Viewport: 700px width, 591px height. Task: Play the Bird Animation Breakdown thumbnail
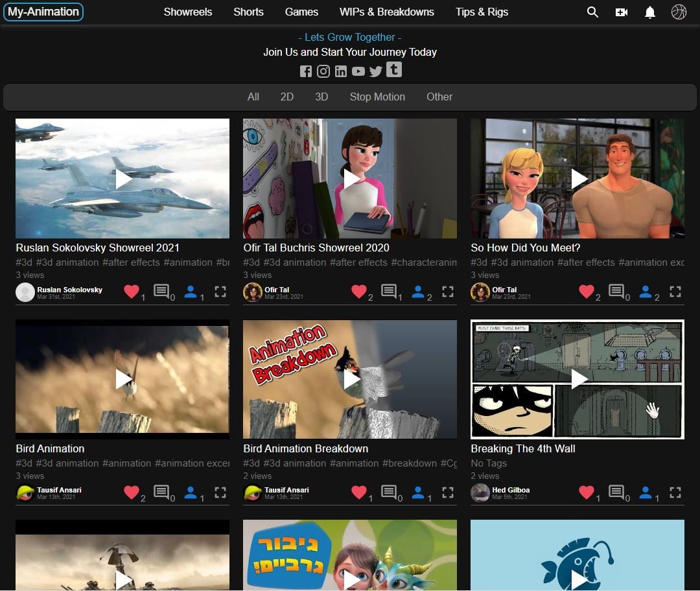tap(350, 379)
